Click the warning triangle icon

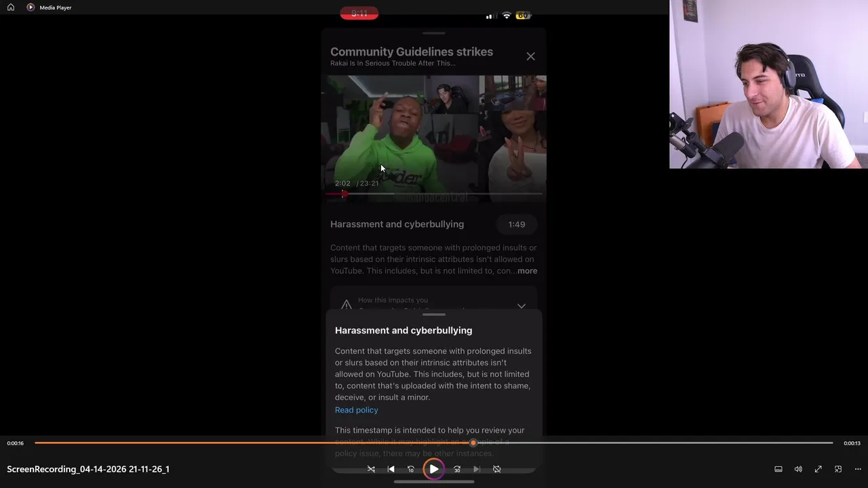point(347,305)
